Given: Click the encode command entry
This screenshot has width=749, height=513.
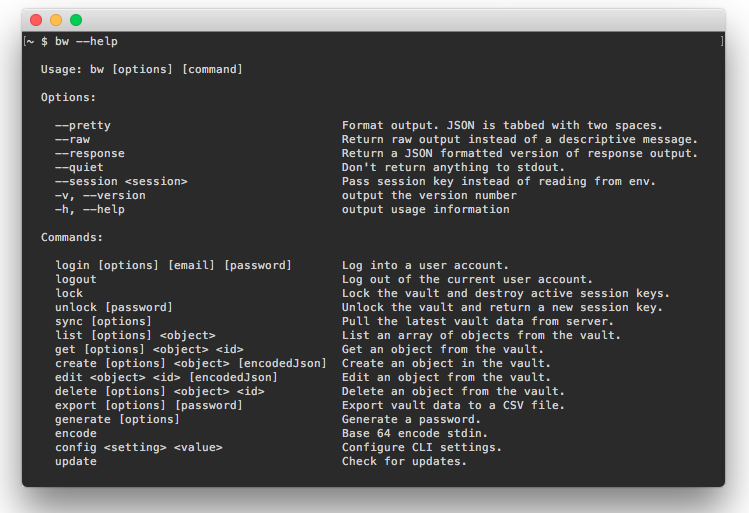Looking at the screenshot, I should click(76, 433).
